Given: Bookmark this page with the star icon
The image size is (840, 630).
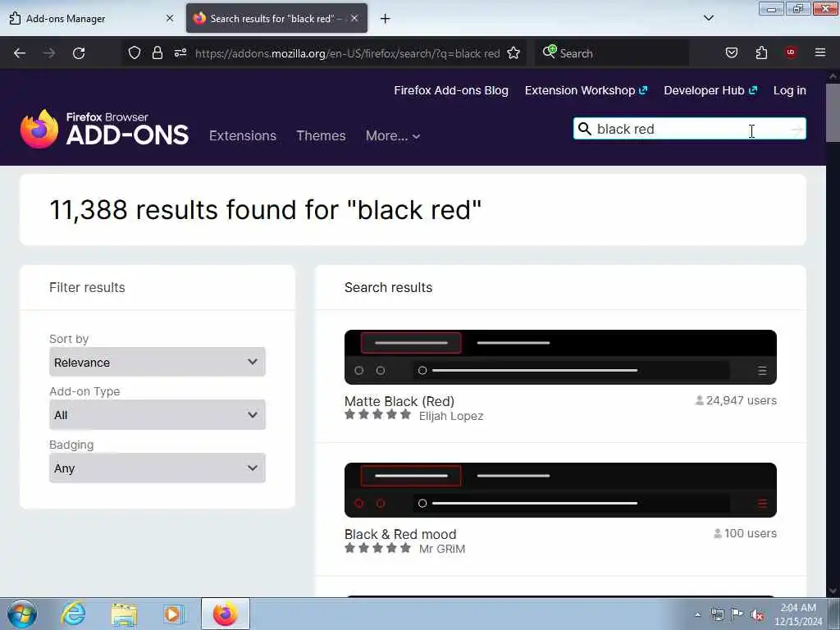Looking at the screenshot, I should 514,52.
